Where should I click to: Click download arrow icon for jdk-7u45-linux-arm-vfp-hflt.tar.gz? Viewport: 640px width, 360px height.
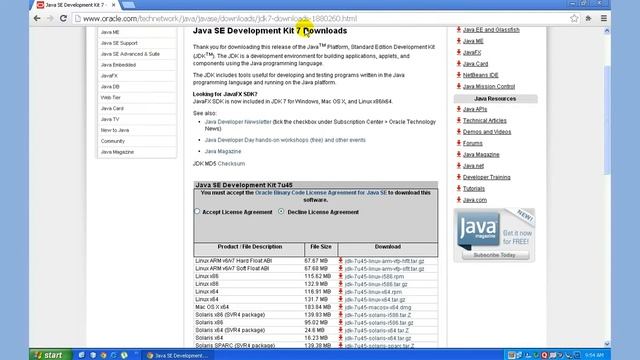click(x=340, y=260)
